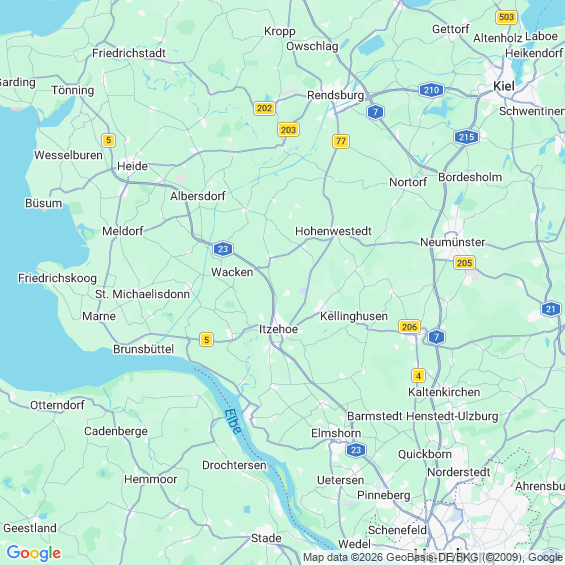The width and height of the screenshot is (565, 565).
Task: Click the Brunsbüttel town label
Action: point(143,349)
